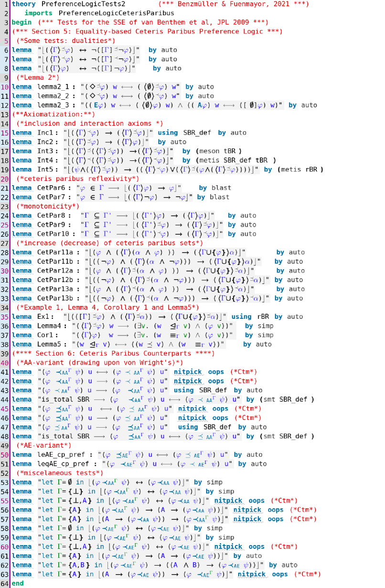Select lemma name Lemma5
The width and height of the screenshot is (385, 588).
[49, 344]
